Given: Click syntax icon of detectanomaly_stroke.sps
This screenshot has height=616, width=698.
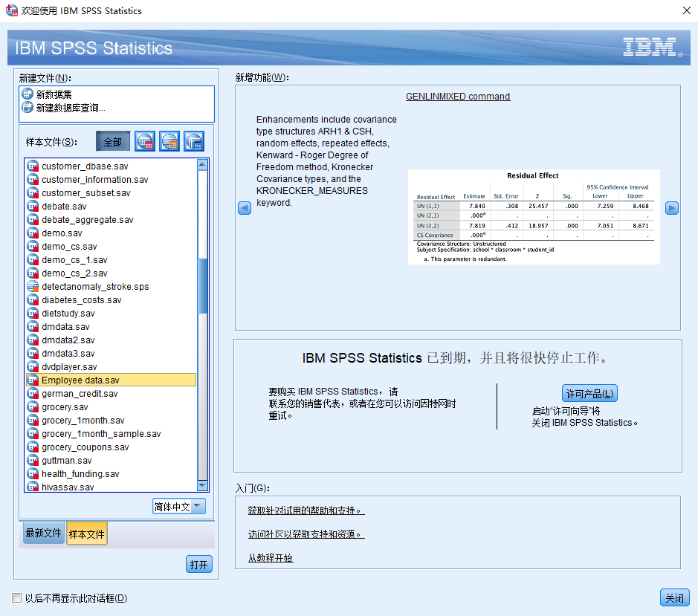Looking at the screenshot, I should pos(33,286).
